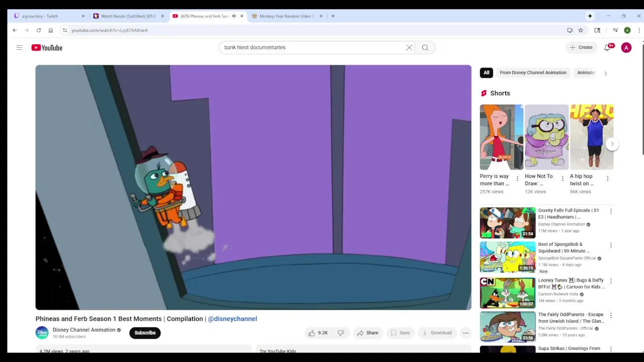Bookmark this page with the star
The image size is (644, 362).
pyautogui.click(x=581, y=30)
